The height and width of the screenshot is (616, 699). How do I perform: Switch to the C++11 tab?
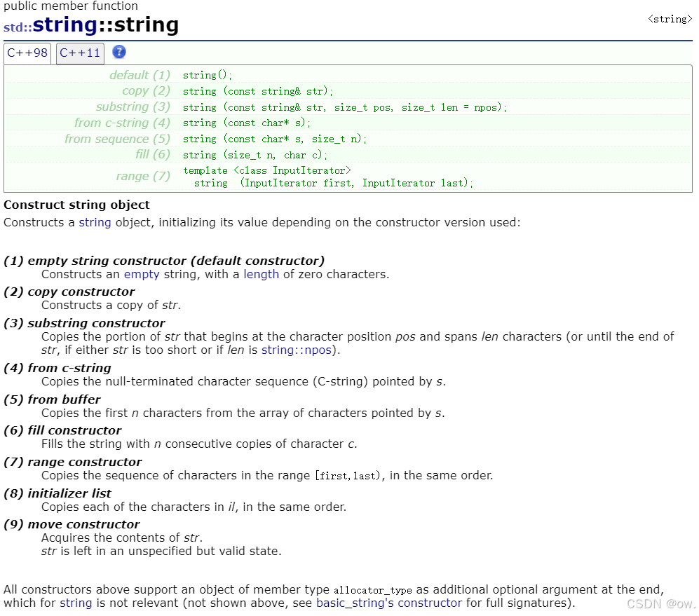pyautogui.click(x=79, y=53)
